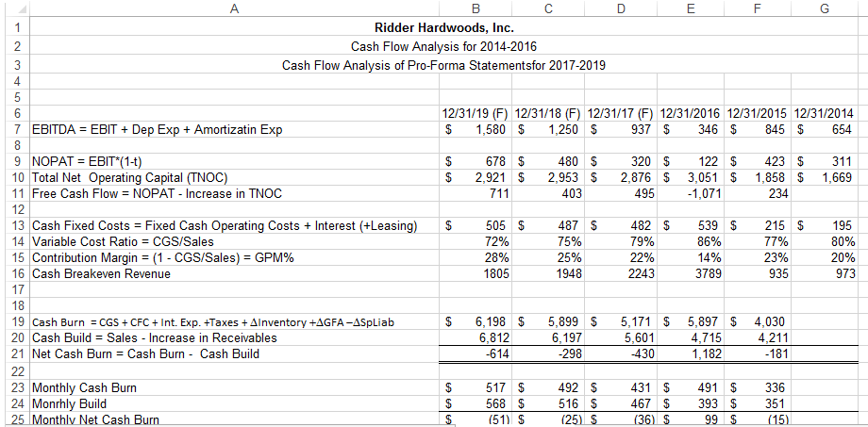Select TNOC value 3,051
Image resolution: width=868 pixels, height=427 pixels.
(690, 177)
